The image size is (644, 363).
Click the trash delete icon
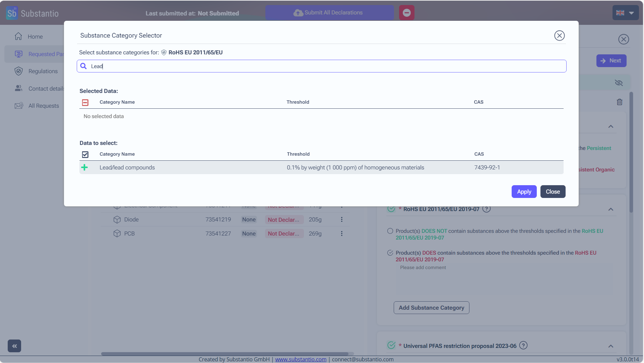pos(620,102)
